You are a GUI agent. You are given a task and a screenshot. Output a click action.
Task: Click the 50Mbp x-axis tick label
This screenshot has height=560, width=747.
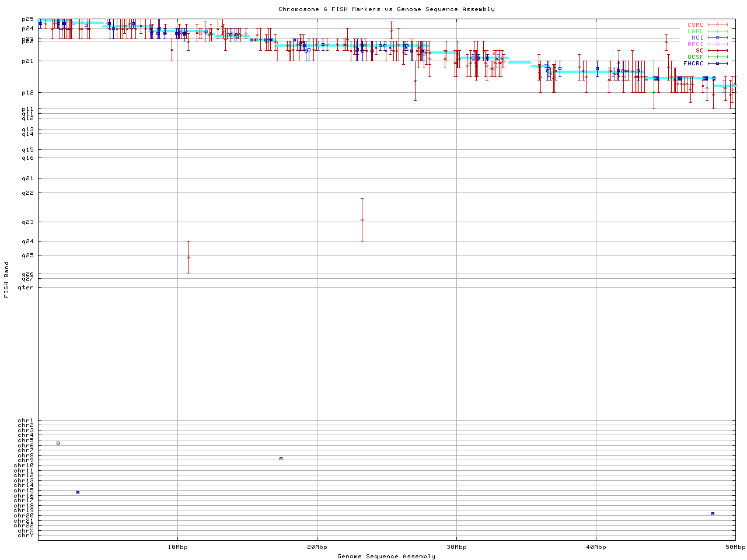[x=735, y=547]
